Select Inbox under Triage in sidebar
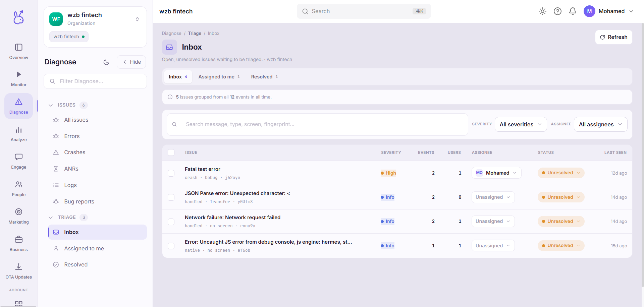The image size is (644, 307). tap(97, 232)
